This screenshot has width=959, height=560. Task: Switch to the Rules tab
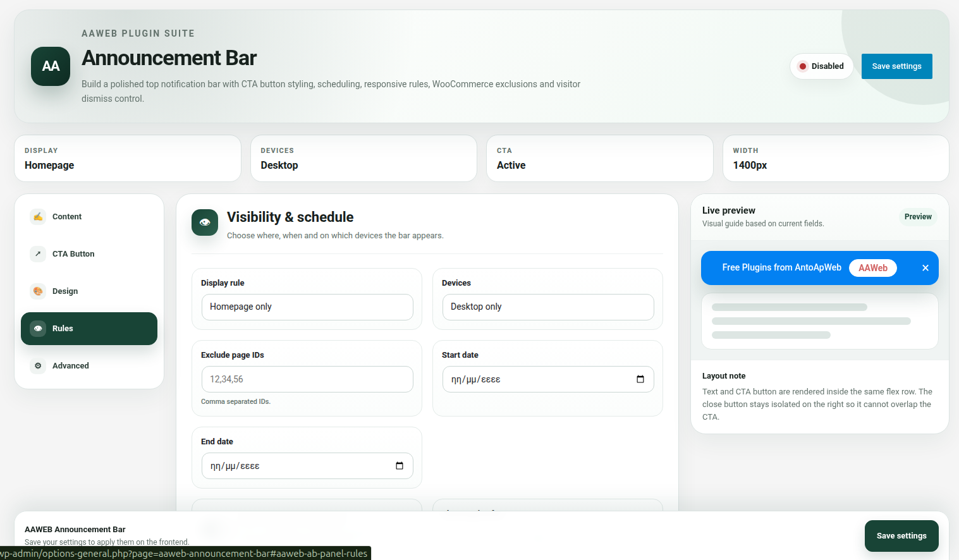tap(89, 329)
